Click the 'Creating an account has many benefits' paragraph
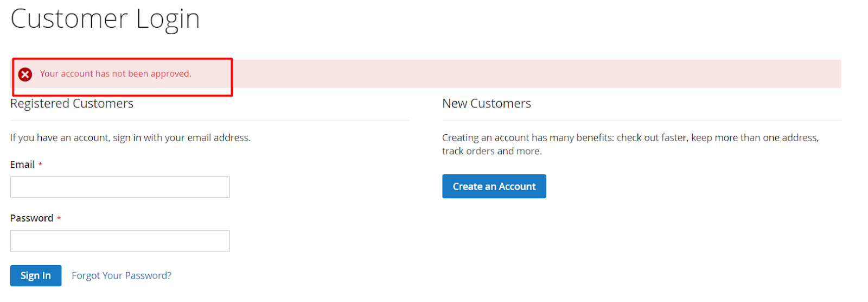The image size is (868, 302). pos(629,138)
